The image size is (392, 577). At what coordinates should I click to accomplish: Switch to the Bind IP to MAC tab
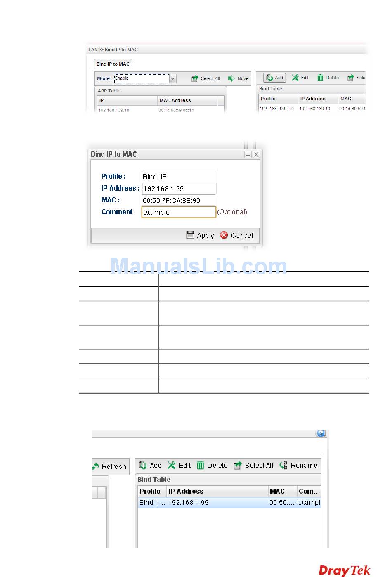(x=113, y=64)
